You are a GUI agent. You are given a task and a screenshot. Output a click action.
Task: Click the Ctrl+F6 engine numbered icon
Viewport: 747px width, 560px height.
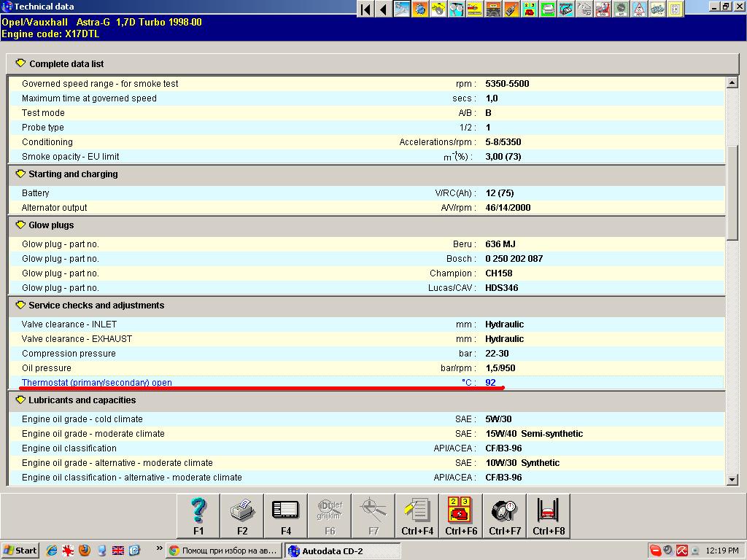[x=461, y=516]
